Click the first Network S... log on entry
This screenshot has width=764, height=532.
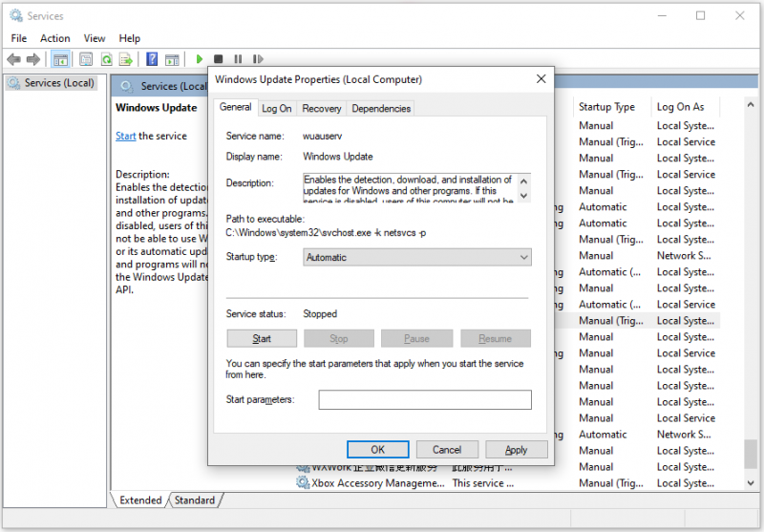click(684, 255)
